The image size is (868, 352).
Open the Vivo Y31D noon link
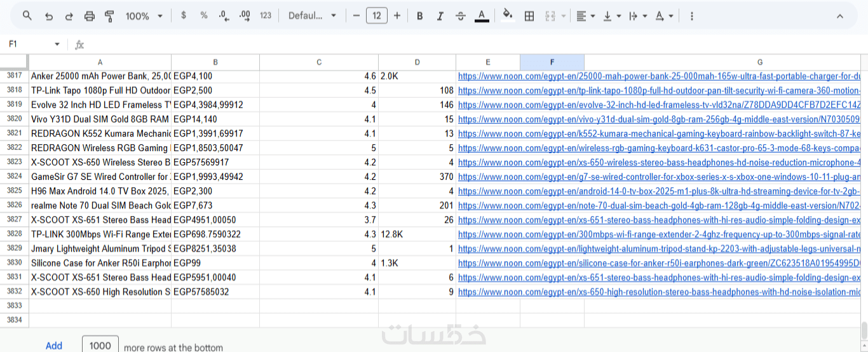[x=658, y=119]
